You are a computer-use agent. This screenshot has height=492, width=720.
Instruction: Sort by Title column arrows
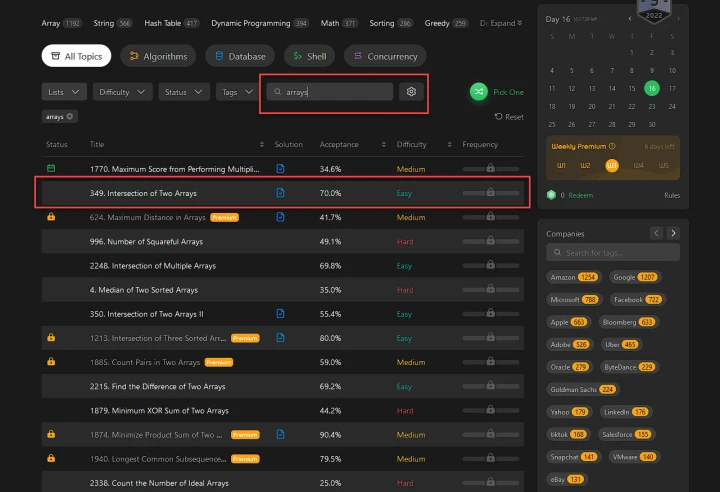pos(262,144)
